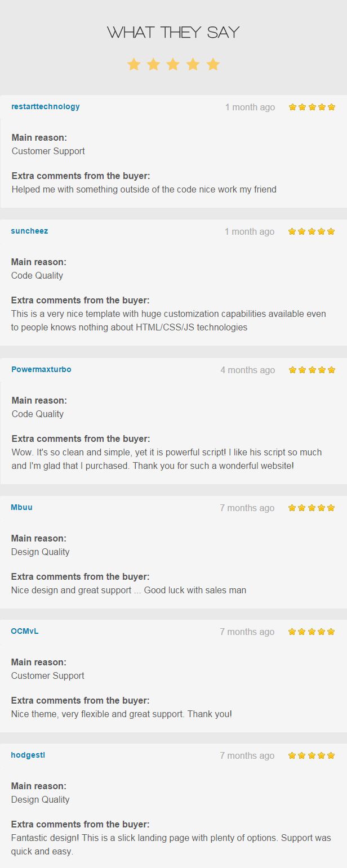Visit Powermaxturbo's profile
Screen dimensions: 347x868
[41, 369]
